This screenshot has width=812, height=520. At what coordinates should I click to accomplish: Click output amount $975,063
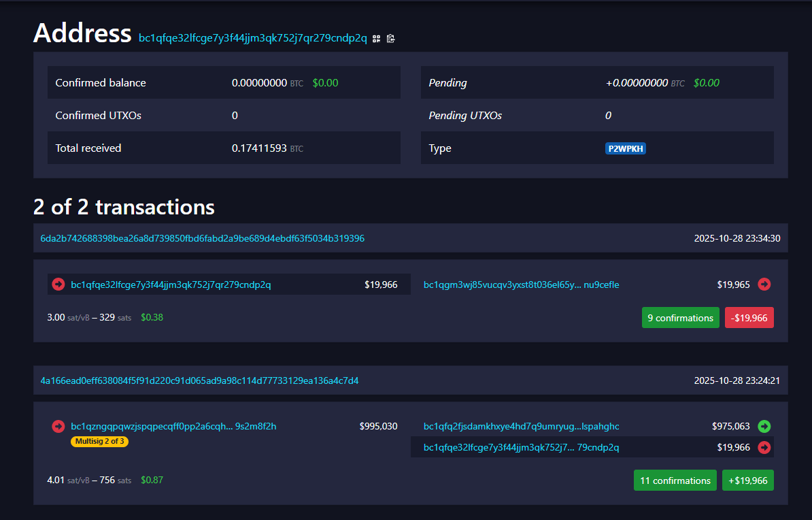point(730,426)
